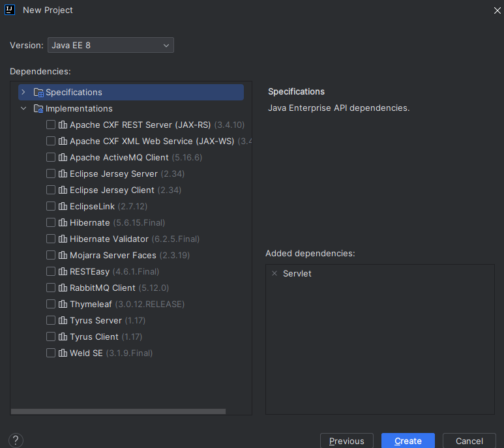The image size is (504, 448).
Task: Click the EclipseLink (2.7.12) label
Action: (x=109, y=206)
